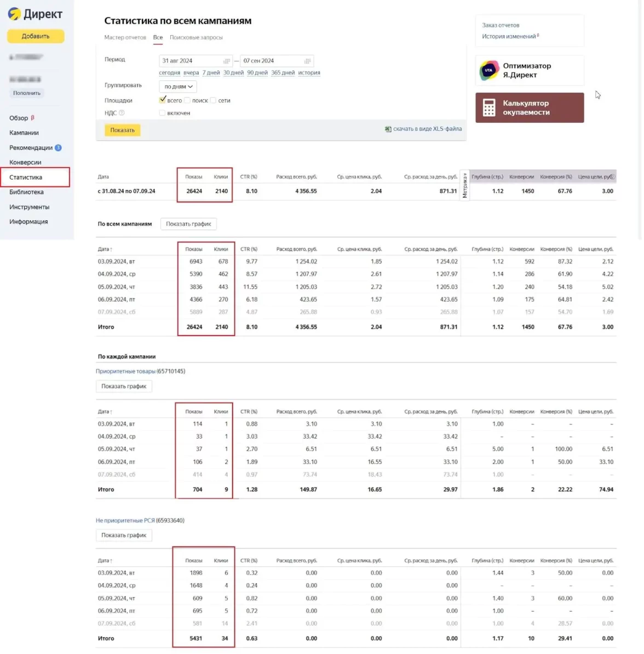644x654 pixels.
Task: Click the XLS file download icon
Action: (388, 129)
